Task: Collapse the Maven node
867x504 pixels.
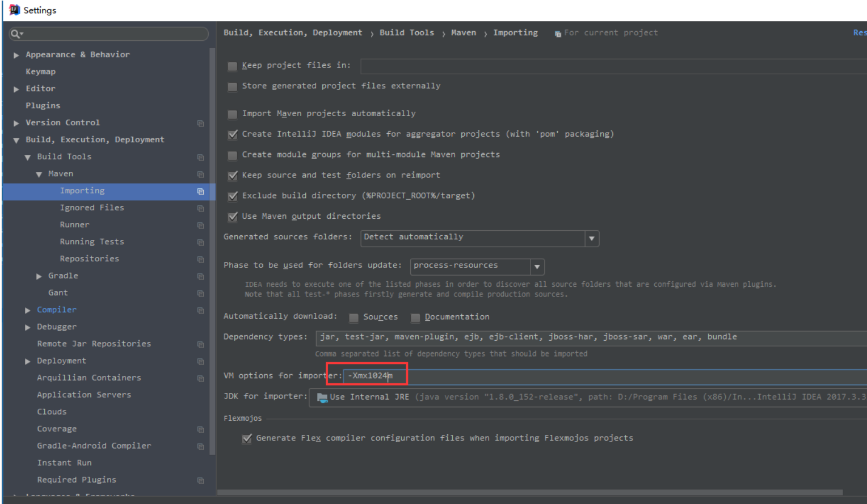Action: pyautogui.click(x=39, y=174)
